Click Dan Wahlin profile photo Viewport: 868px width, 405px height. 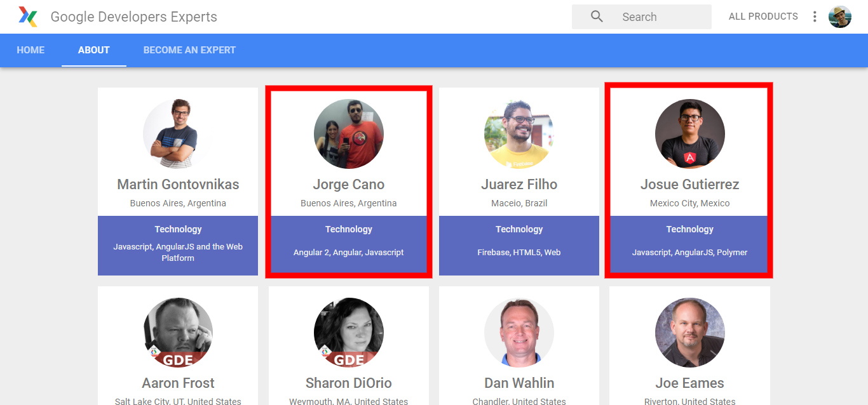click(519, 333)
